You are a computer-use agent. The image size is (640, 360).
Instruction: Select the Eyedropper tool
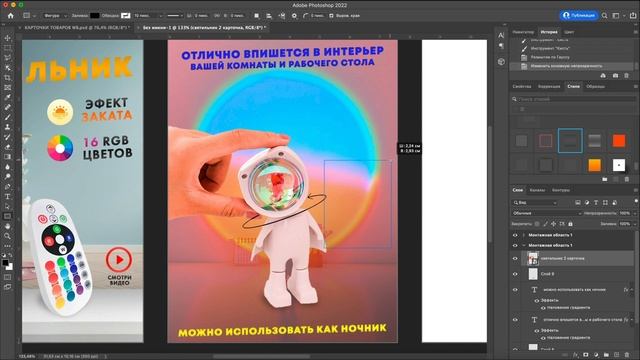(7, 98)
